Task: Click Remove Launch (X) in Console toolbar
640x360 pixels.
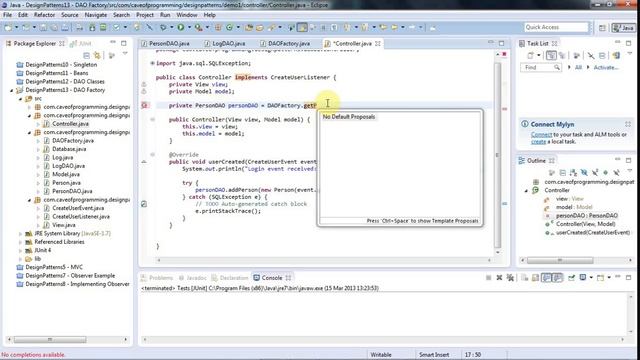Action: pyautogui.click(x=499, y=278)
